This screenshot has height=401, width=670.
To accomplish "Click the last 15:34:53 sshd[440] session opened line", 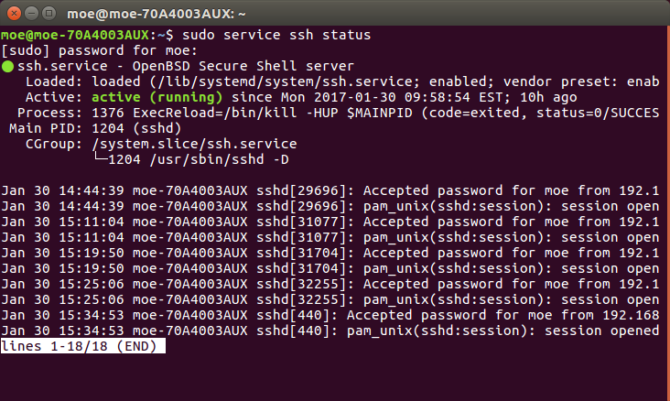I will click(x=330, y=330).
